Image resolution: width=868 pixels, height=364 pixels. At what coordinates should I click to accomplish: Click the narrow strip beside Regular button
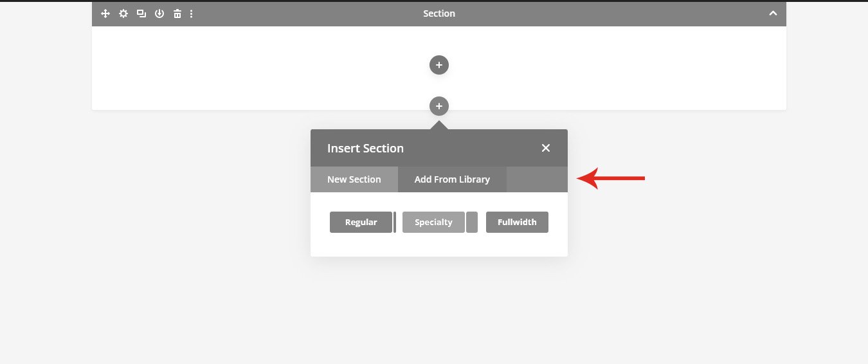pyautogui.click(x=395, y=222)
